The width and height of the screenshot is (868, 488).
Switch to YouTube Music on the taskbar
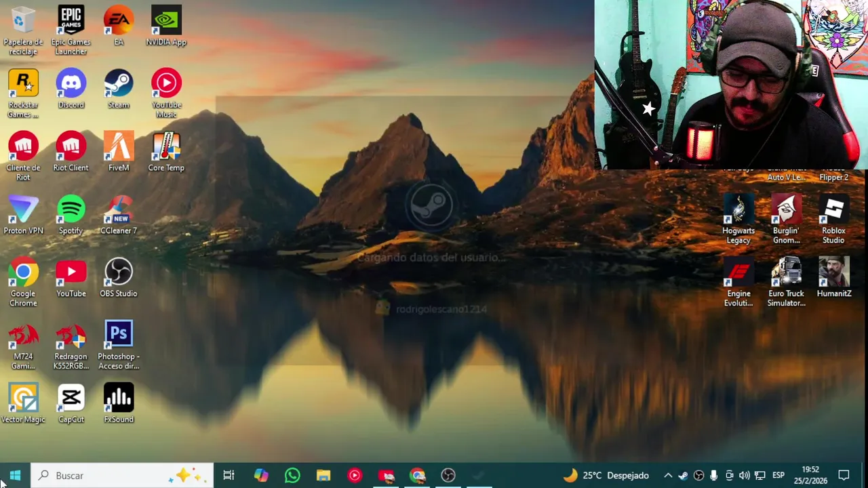point(355,475)
